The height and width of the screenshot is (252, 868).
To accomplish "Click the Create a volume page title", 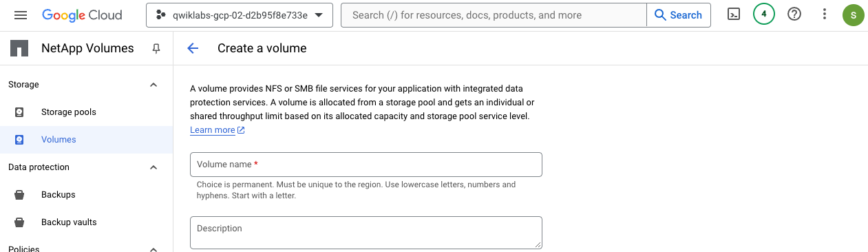I will pyautogui.click(x=262, y=48).
